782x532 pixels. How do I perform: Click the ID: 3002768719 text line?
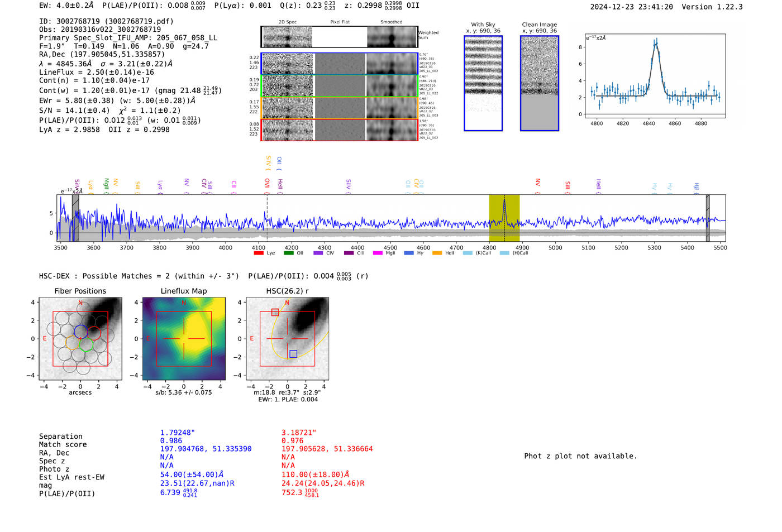[106, 21]
